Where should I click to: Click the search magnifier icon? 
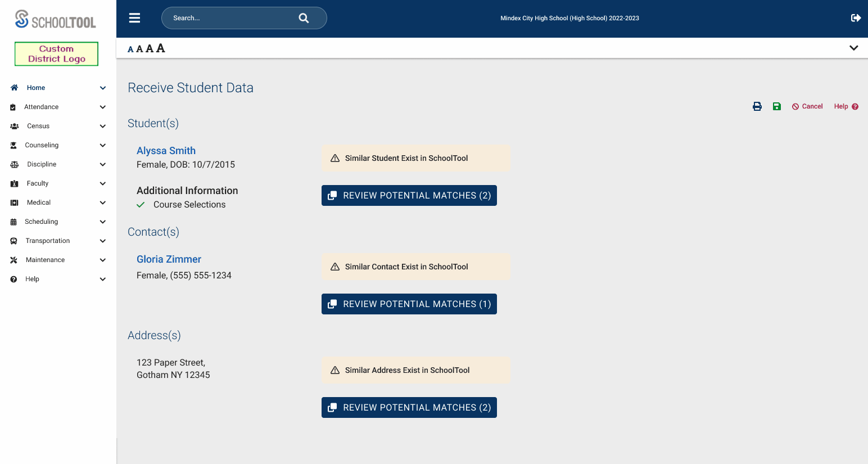click(304, 18)
